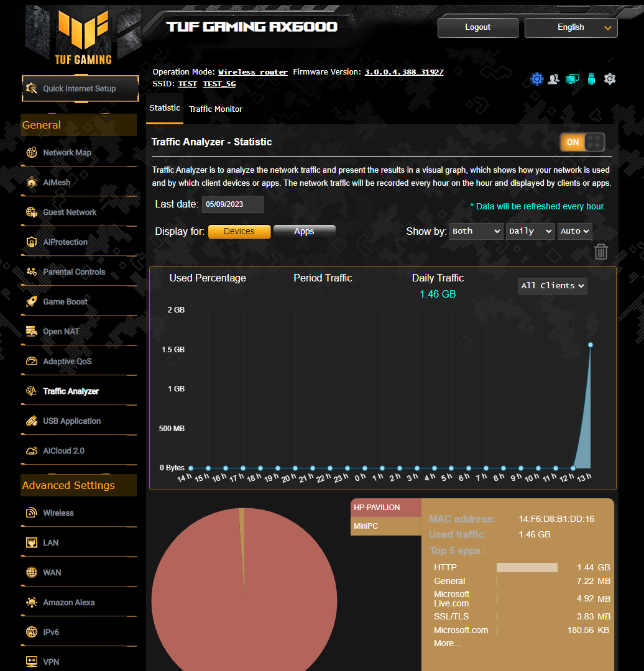The width and height of the screenshot is (644, 671).
Task: Click the HTTP usage bar
Action: point(527,567)
